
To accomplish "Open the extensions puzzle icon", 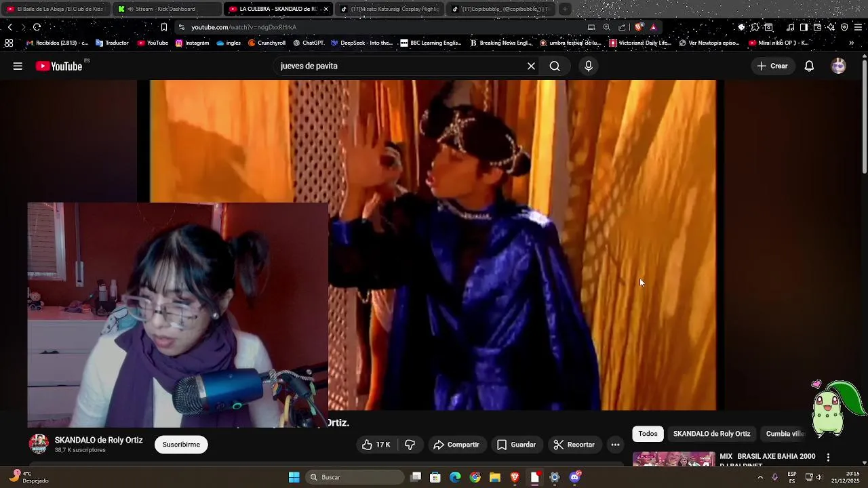I will click(755, 27).
